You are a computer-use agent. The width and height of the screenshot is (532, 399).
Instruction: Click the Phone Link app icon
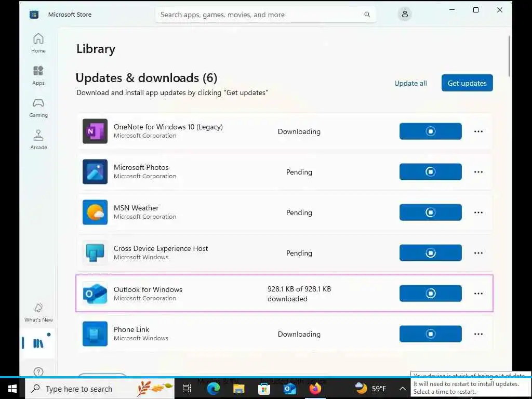95,334
